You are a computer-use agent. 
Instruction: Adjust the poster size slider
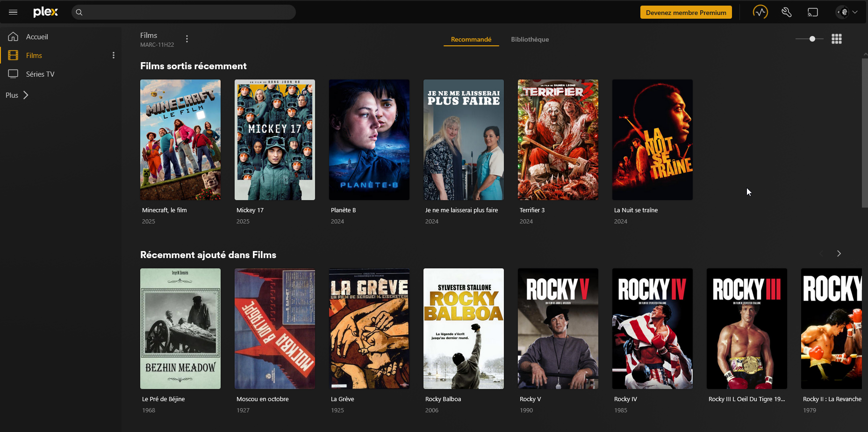[x=810, y=39]
